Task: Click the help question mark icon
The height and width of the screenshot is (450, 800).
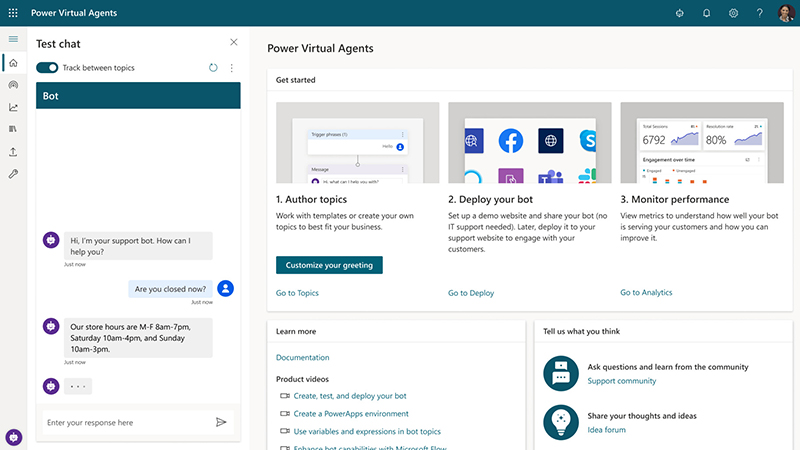Action: point(759,13)
